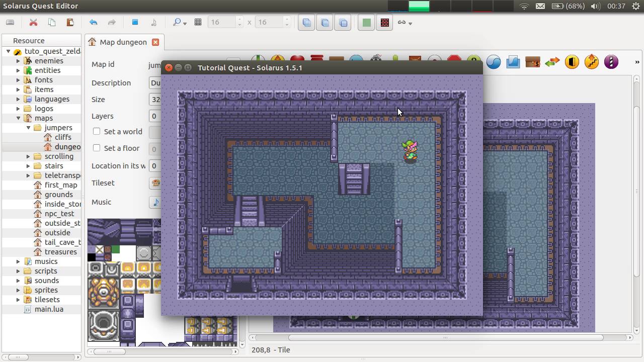Click the Layers number field
644x362 pixels.
[x=155, y=116]
